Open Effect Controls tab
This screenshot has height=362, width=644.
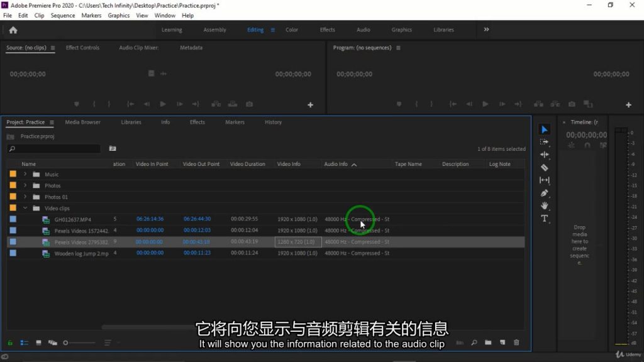[82, 48]
